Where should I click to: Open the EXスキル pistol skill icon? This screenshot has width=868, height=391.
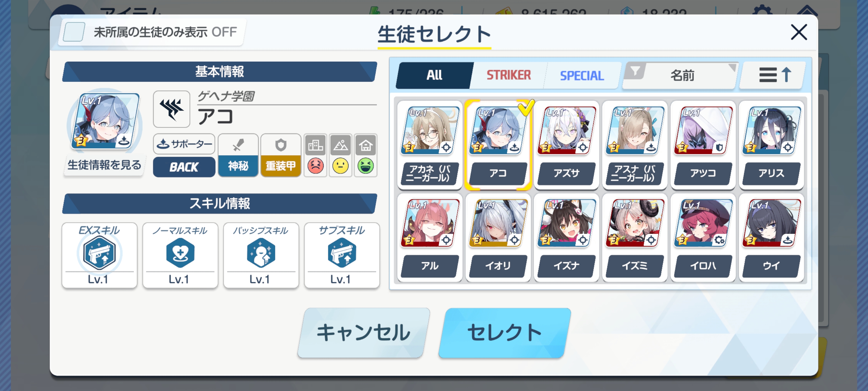click(x=99, y=253)
